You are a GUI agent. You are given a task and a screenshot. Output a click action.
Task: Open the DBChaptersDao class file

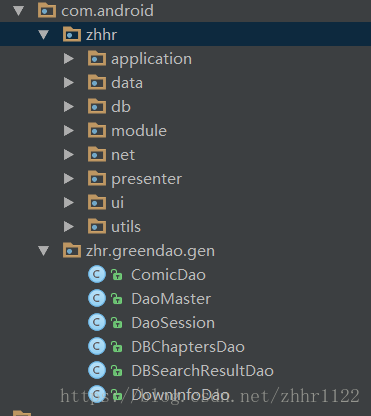(188, 347)
